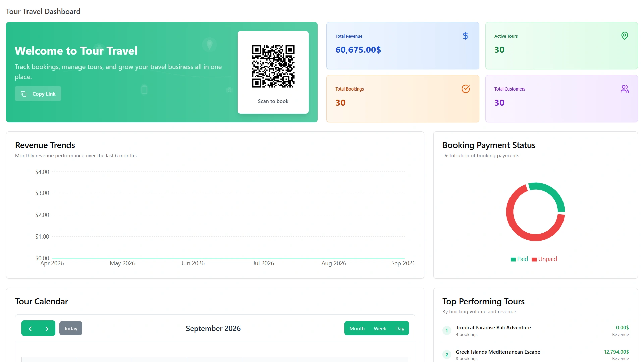Click the Tour Travel Dashboard heading
Viewport: 644px width, 362px height.
pos(43,11)
